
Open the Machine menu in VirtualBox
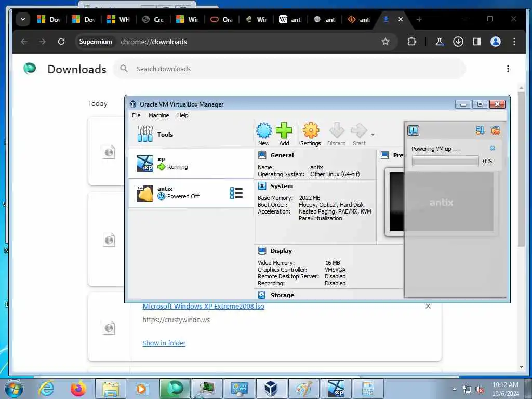(x=158, y=115)
